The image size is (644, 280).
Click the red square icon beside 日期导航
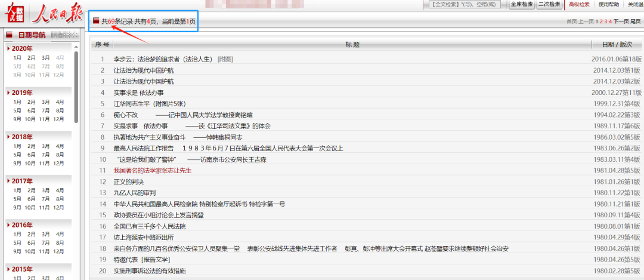(x=10, y=35)
